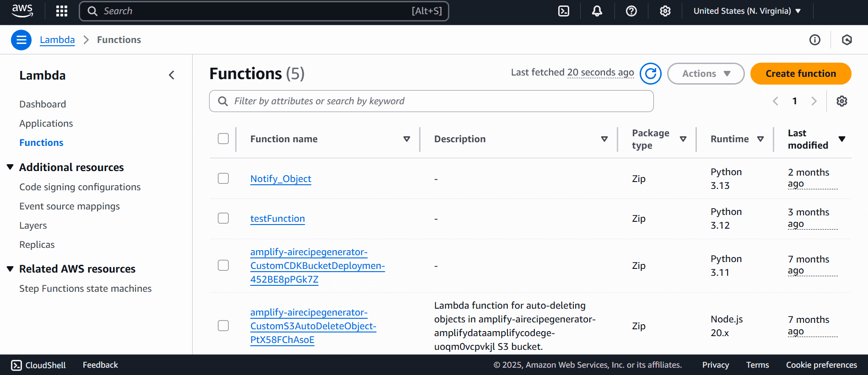Screen dimensions: 868x375
Task: Collapse the Additional resources section
Action: click(x=10, y=167)
